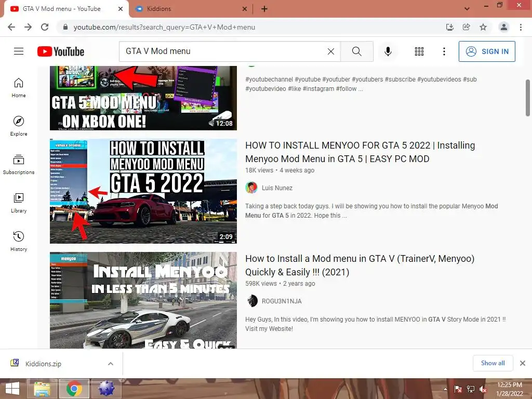This screenshot has width=532, height=399.
Task: Open the YouTube apps grid icon
Action: [419, 51]
